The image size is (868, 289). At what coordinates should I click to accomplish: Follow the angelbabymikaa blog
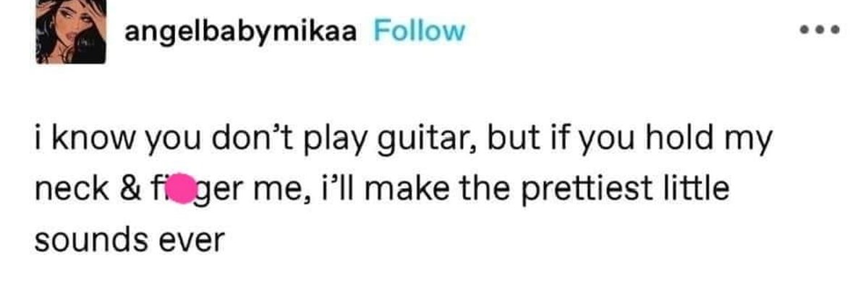[417, 31]
